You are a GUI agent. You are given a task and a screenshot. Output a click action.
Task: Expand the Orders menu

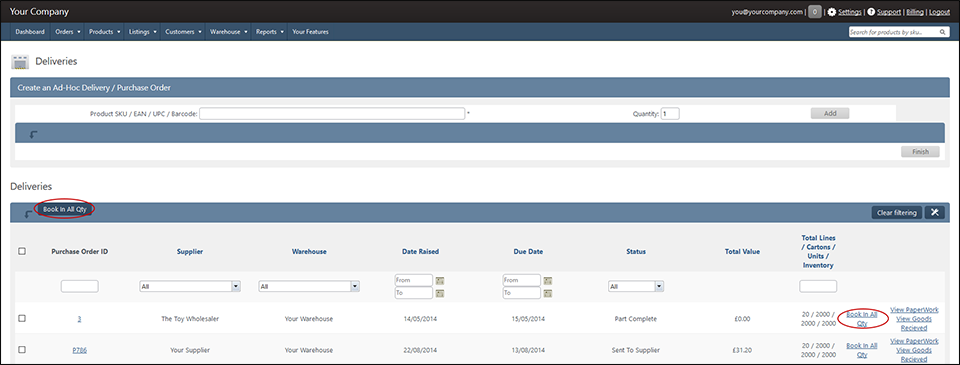click(67, 31)
